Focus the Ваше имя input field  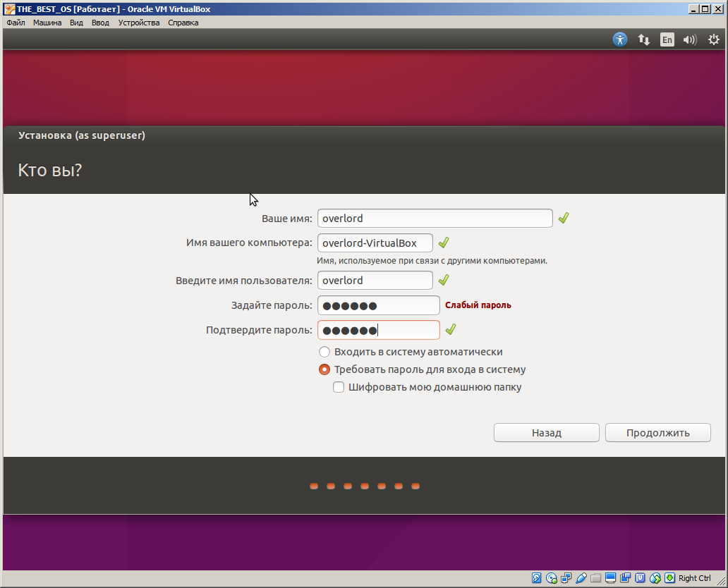point(435,218)
